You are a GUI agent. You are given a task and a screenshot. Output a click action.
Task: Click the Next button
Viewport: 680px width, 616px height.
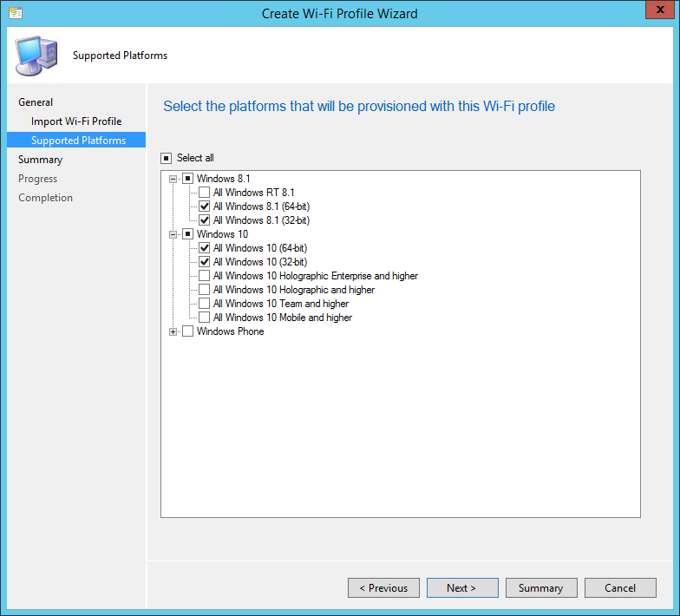pyautogui.click(x=463, y=588)
